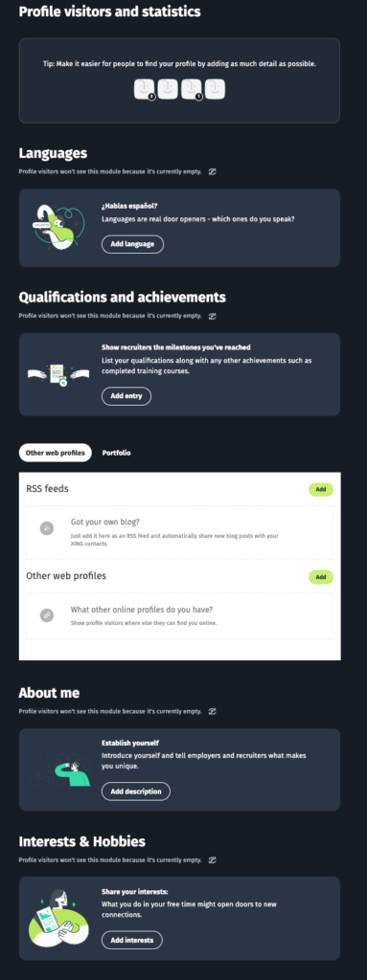Click the Add entry button
The height and width of the screenshot is (980, 367).
[126, 396]
